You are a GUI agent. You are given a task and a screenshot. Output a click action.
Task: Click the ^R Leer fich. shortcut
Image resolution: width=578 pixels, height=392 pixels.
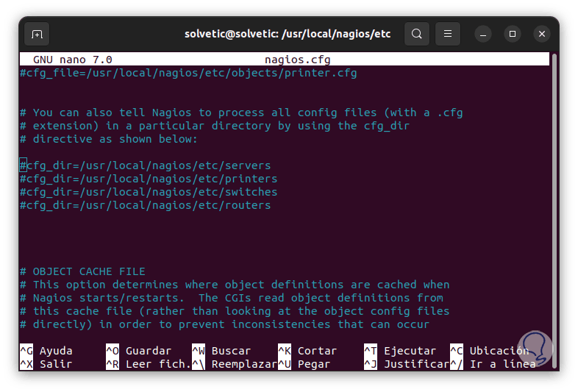pyautogui.click(x=149, y=364)
